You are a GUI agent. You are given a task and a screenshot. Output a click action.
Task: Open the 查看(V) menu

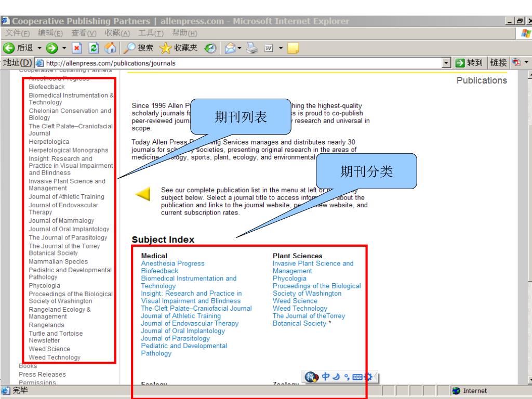click(x=84, y=33)
